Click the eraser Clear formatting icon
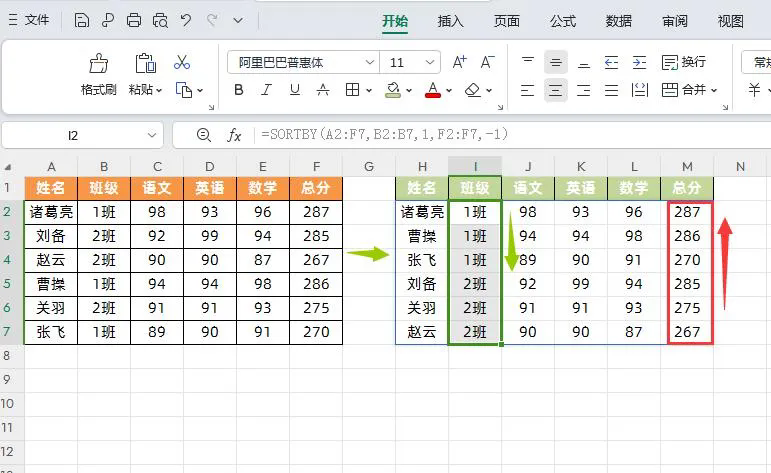Image resolution: width=771 pixels, height=473 pixels. (473, 90)
